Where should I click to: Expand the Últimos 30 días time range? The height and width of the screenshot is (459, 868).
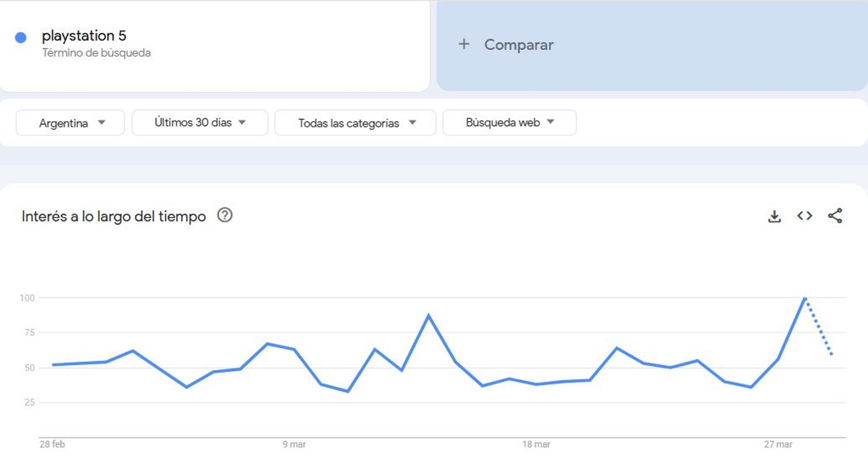tap(200, 123)
